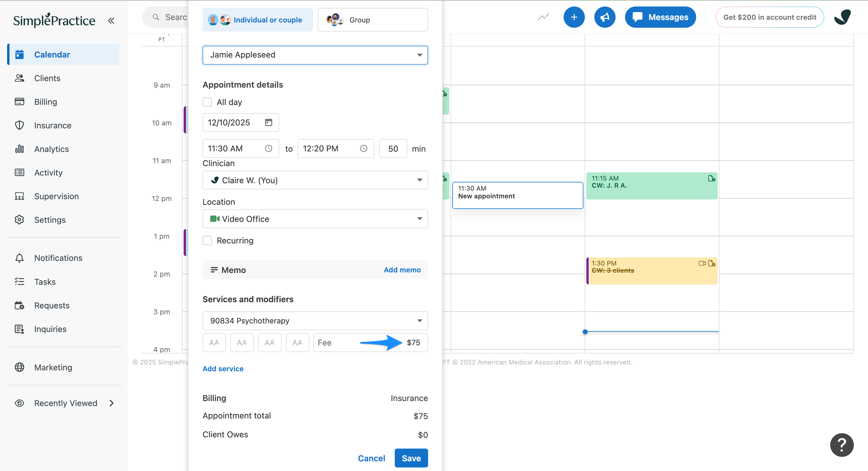Screen dimensions: 868x471
Task: Click the analytics trend line icon
Action: click(x=543, y=17)
